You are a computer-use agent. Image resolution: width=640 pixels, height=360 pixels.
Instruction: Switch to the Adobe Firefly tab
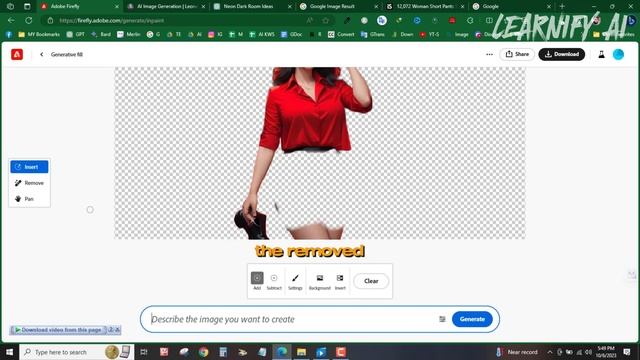[x=80, y=7]
